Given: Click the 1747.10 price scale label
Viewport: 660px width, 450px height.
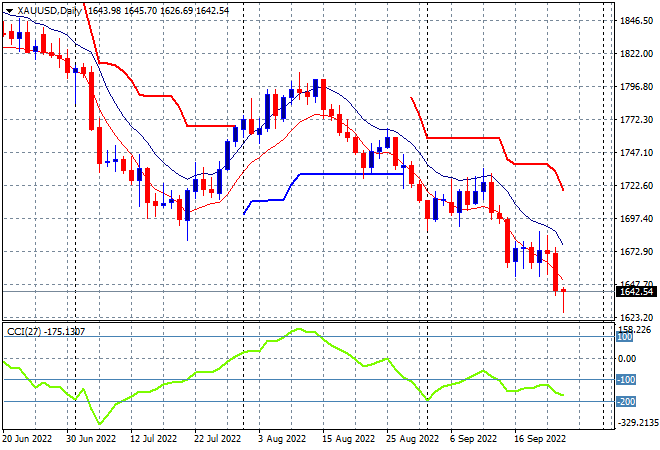Looking at the screenshot, I should coord(636,152).
